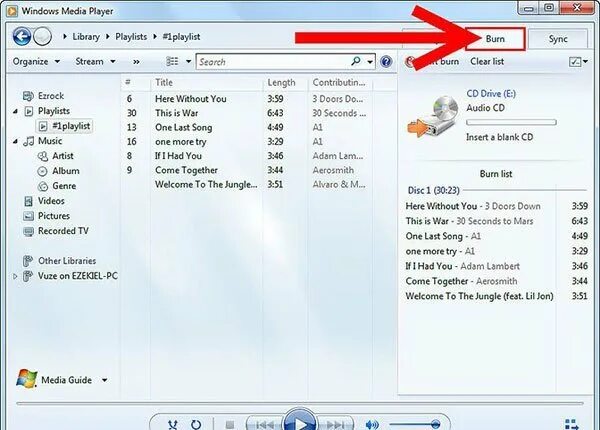
Task: Collapse the Music tree node
Action: pyautogui.click(x=15, y=142)
